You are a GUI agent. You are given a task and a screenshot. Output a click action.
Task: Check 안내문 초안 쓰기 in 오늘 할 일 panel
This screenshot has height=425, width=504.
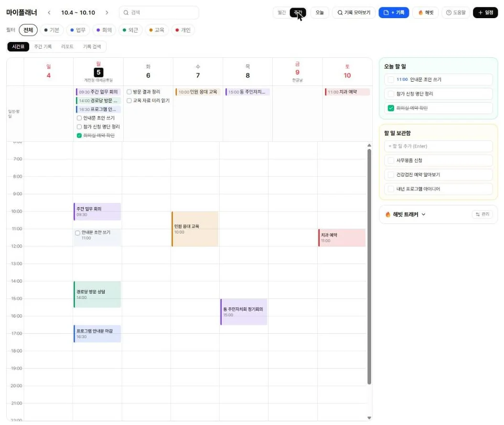point(391,79)
